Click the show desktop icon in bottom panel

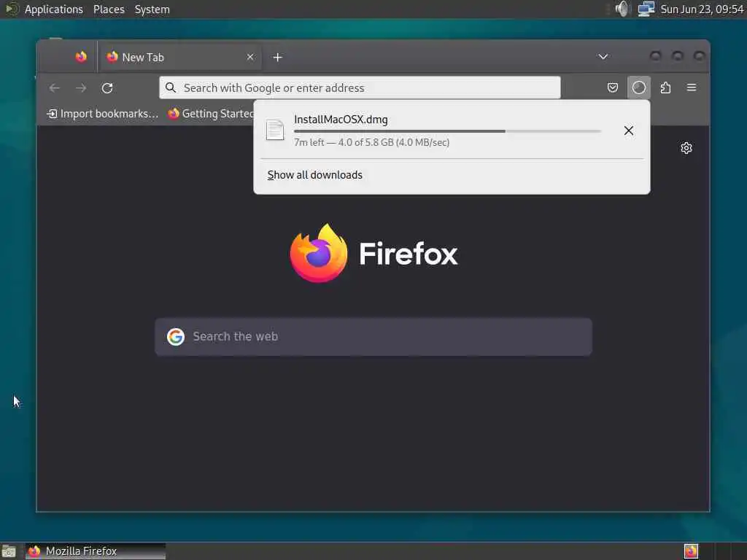pos(9,551)
